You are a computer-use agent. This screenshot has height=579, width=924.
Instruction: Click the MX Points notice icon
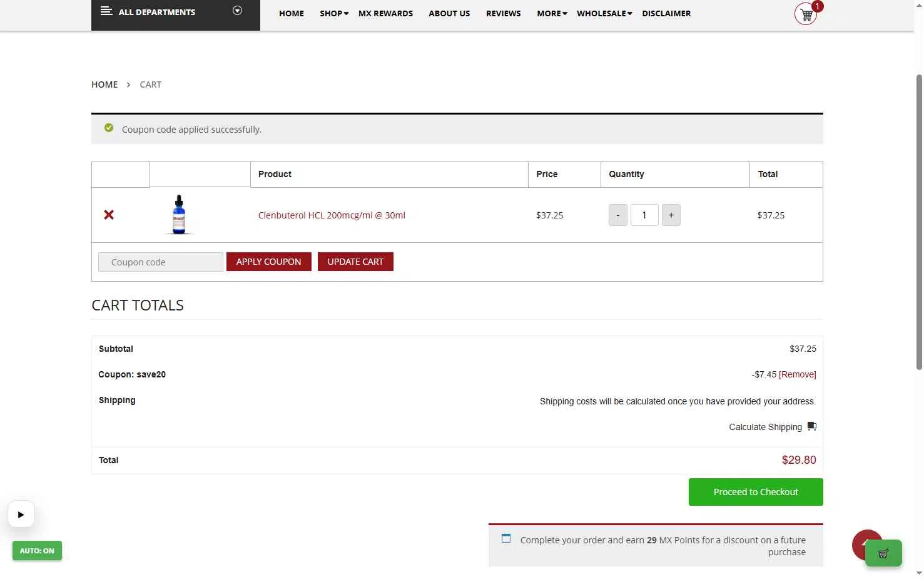506,538
